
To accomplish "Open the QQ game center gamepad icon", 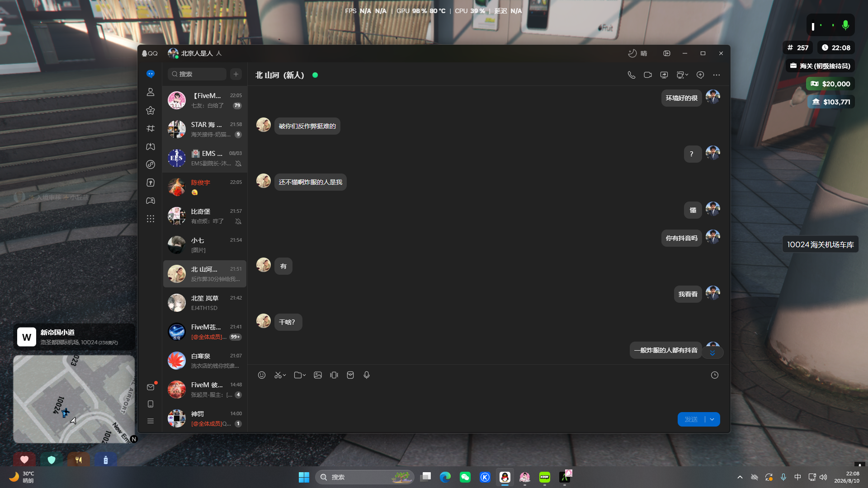I will click(x=151, y=201).
